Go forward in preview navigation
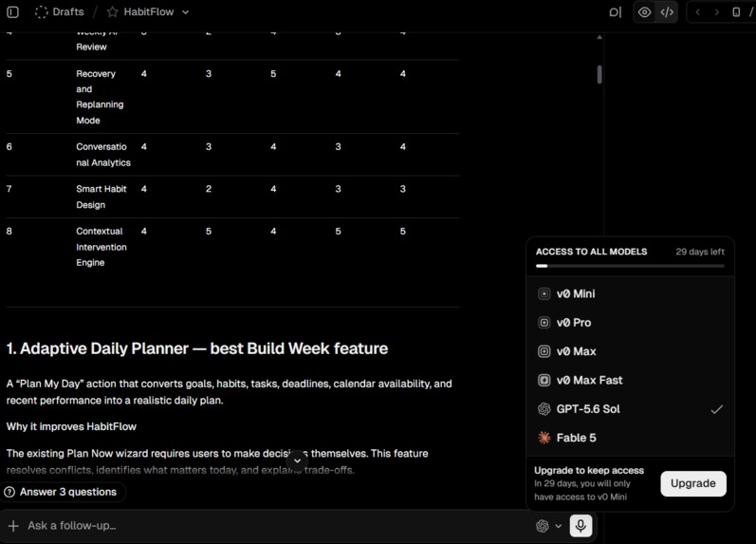756x544 pixels. 717,12
